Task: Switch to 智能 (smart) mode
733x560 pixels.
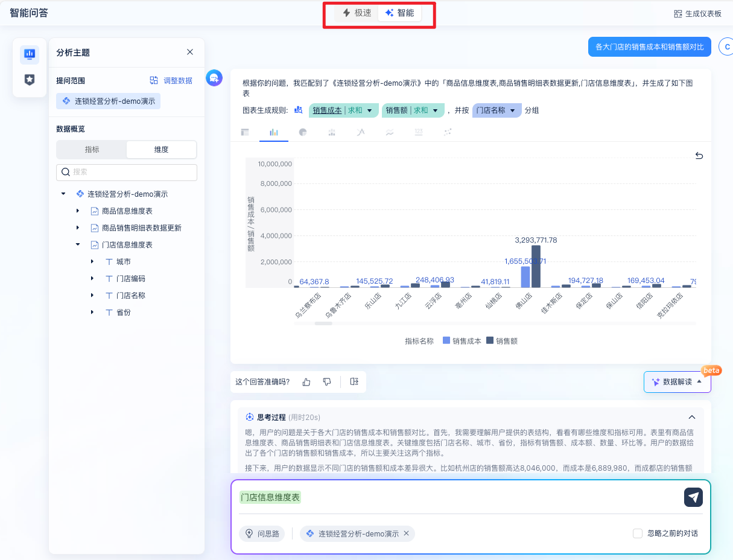Action: click(399, 13)
